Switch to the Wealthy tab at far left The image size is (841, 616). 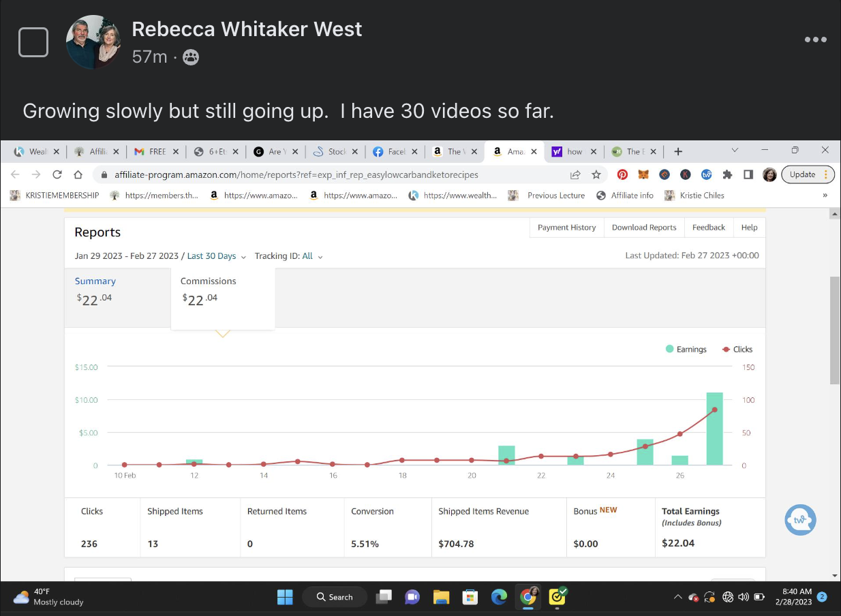click(36, 151)
